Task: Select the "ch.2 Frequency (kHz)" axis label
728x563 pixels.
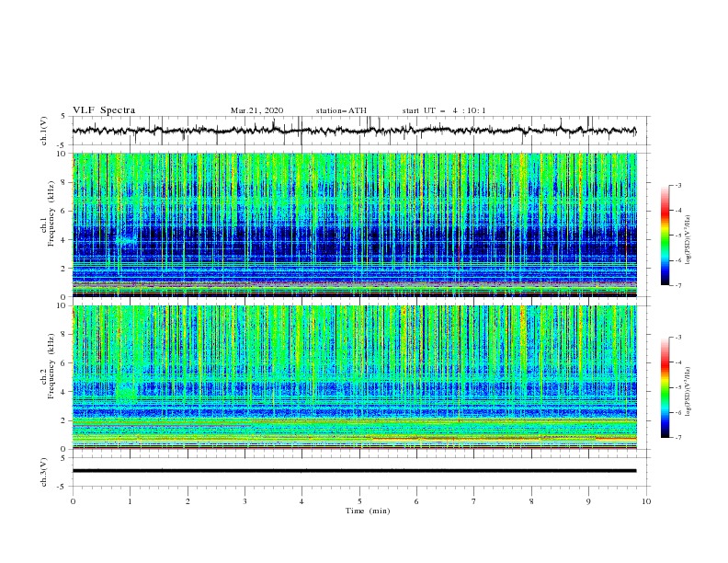Action: (x=48, y=366)
